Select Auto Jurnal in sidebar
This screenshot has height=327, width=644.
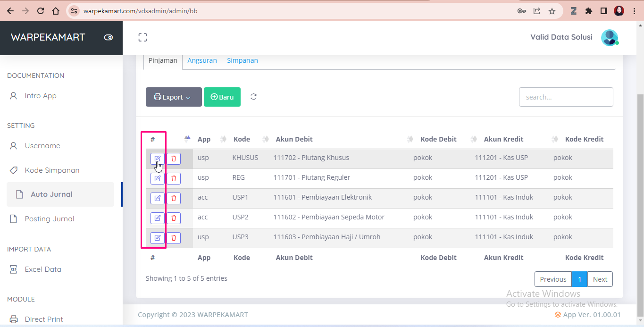point(60,194)
